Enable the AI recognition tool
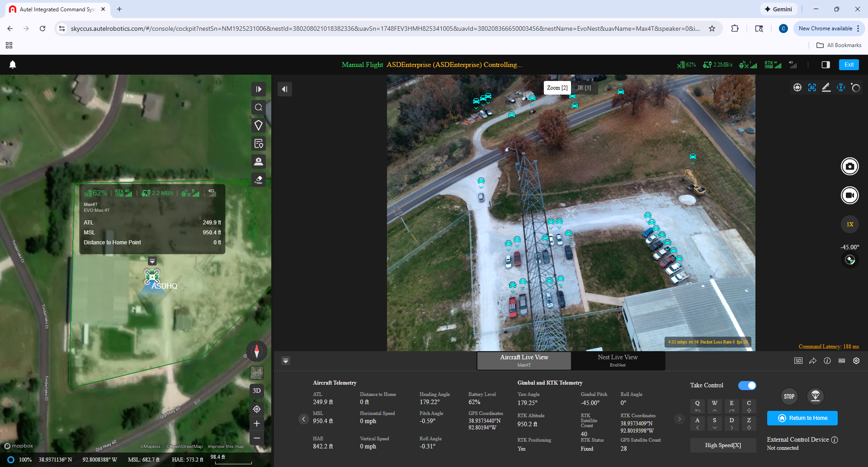The height and width of the screenshot is (467, 868). point(812,88)
